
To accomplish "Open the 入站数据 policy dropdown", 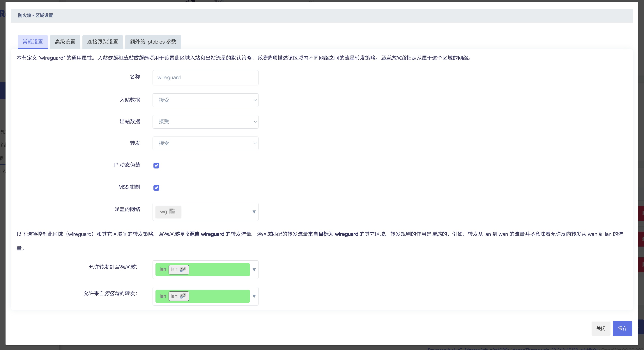I will click(205, 100).
